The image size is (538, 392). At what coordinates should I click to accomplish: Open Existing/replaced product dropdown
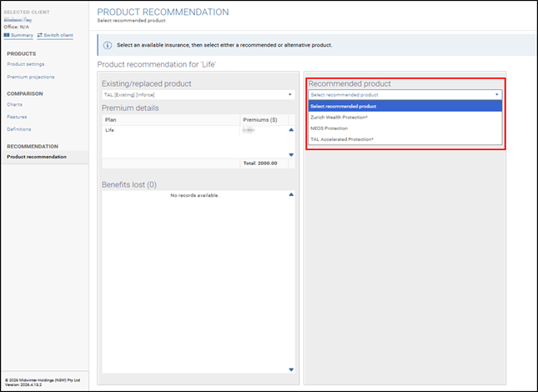[x=197, y=95]
